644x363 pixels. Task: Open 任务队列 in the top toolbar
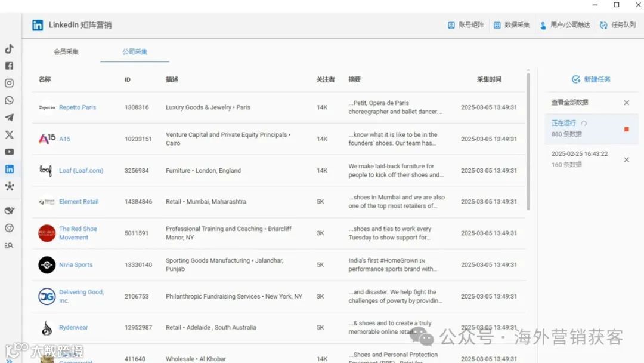tap(618, 25)
